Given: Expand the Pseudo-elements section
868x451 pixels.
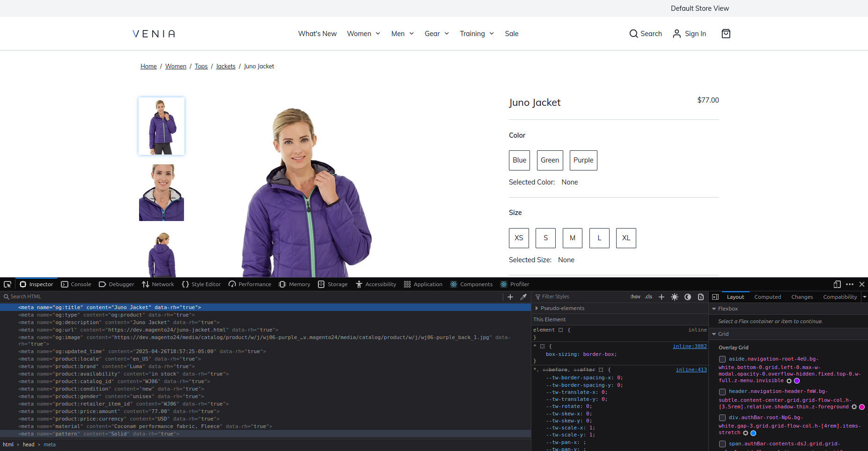Looking at the screenshot, I should click(x=537, y=308).
